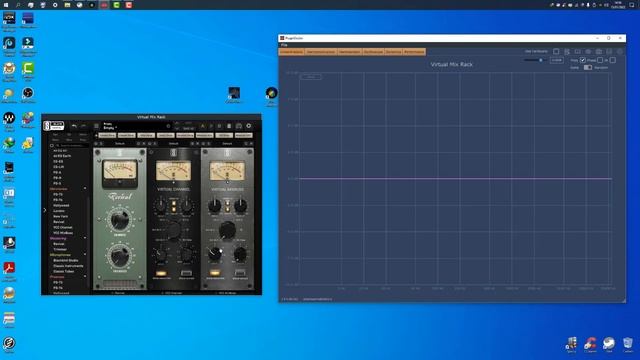Click the third icon right of Use Clipboard
The width and height of the screenshot is (640, 360).
[578, 51]
